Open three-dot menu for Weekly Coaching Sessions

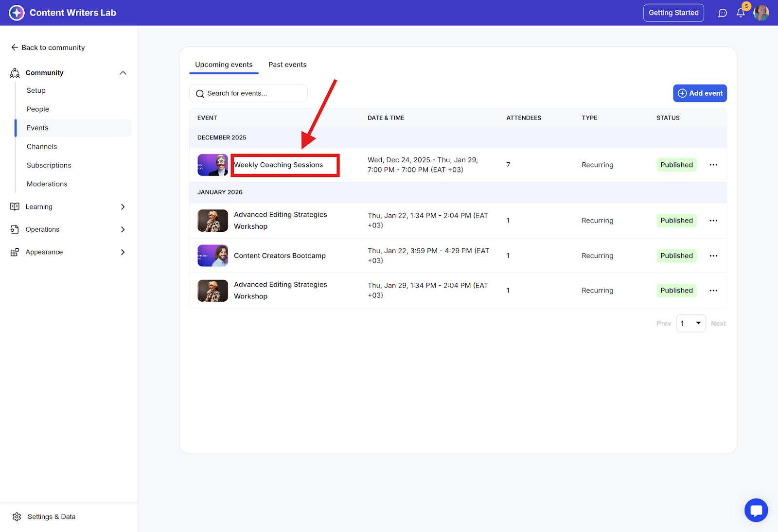tap(713, 165)
